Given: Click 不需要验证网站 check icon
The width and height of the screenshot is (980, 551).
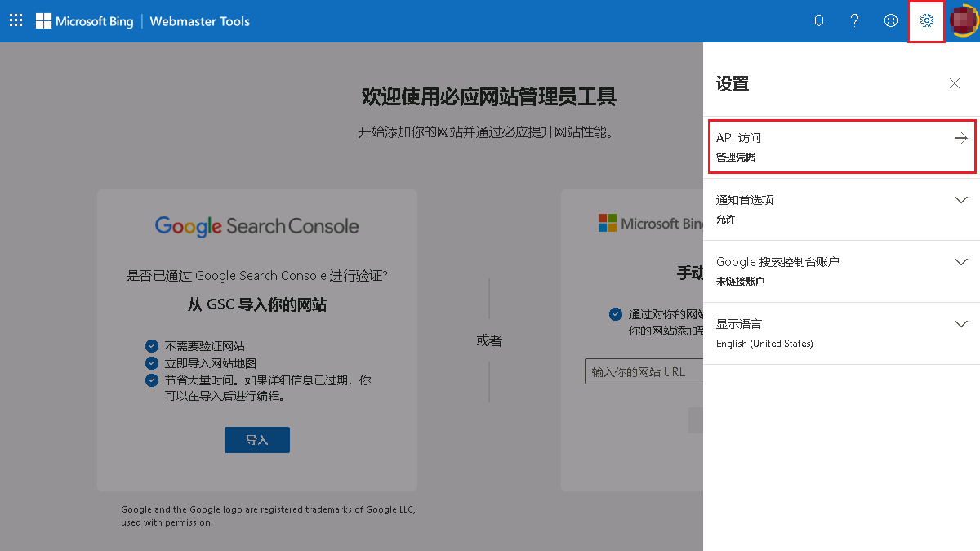Looking at the screenshot, I should (151, 346).
